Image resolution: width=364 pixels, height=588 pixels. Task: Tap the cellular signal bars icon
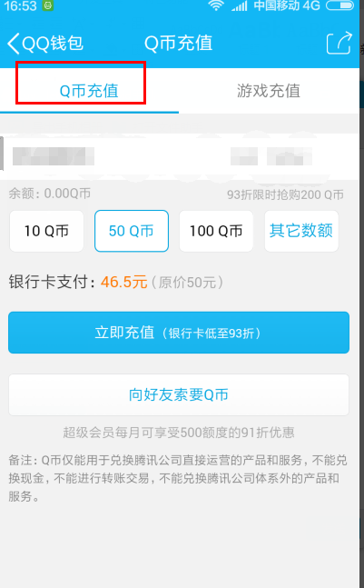point(240,5)
